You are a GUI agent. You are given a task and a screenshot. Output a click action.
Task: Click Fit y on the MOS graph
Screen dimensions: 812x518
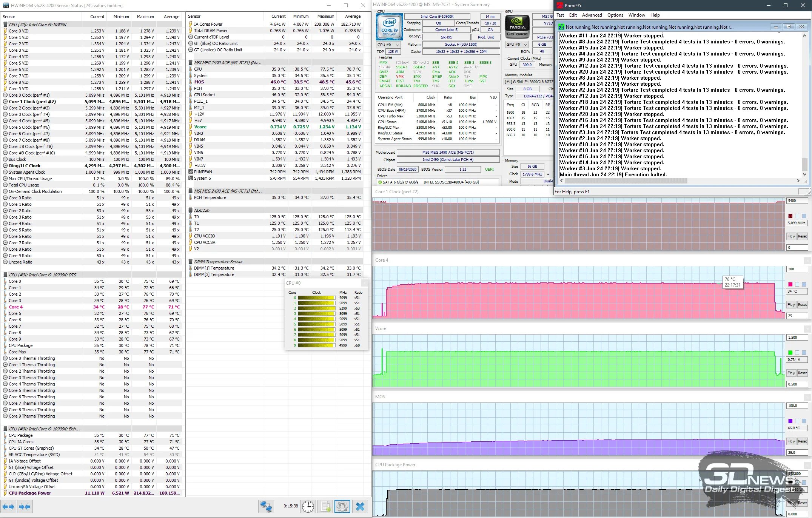point(791,441)
